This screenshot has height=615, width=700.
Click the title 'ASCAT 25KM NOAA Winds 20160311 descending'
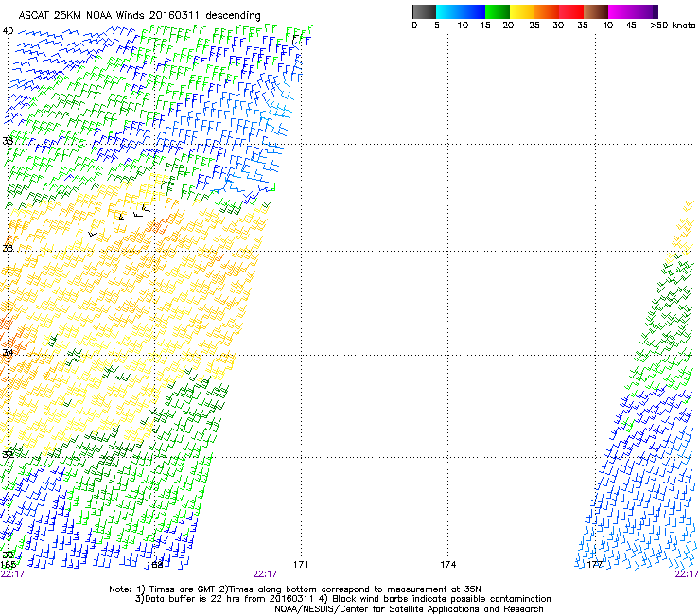coord(139,16)
